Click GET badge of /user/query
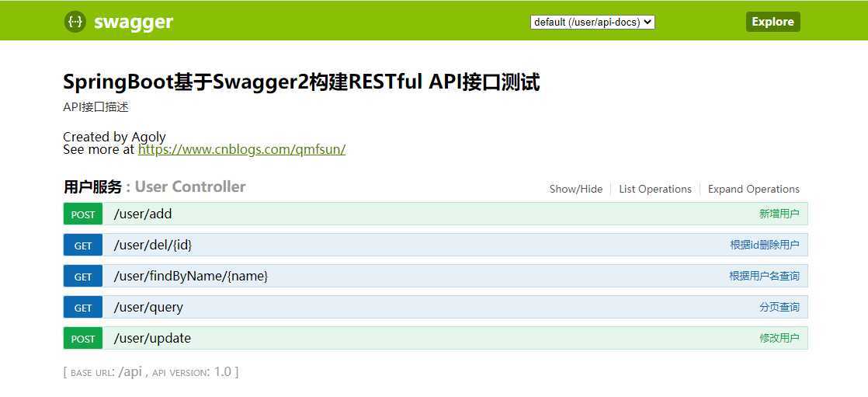The height and width of the screenshot is (397, 868). [x=83, y=308]
